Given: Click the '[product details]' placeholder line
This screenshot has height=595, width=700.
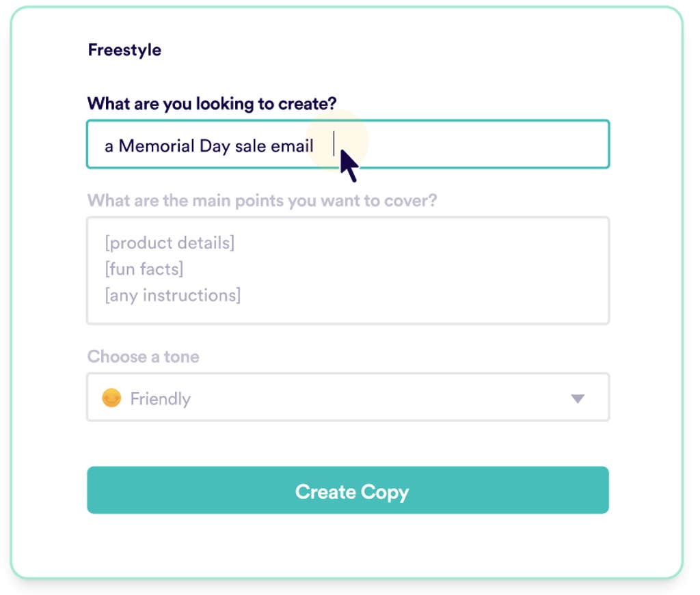Looking at the screenshot, I should 170,243.
